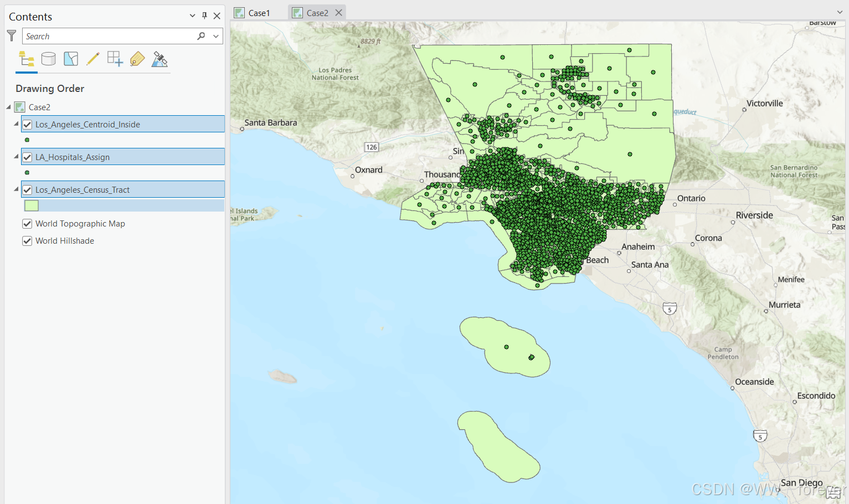This screenshot has height=504, width=849.
Task: Select List By Labeling tag icon
Action: click(137, 59)
